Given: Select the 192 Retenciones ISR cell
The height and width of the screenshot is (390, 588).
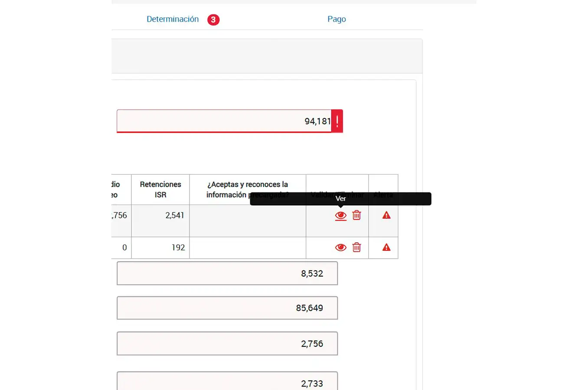Looking at the screenshot, I should pyautogui.click(x=160, y=247).
